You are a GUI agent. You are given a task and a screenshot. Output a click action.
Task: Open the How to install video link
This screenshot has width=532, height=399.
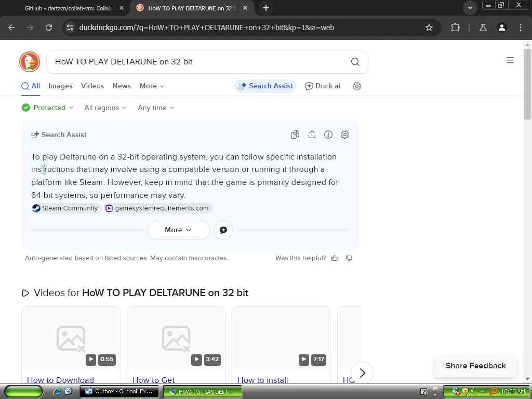(262, 380)
